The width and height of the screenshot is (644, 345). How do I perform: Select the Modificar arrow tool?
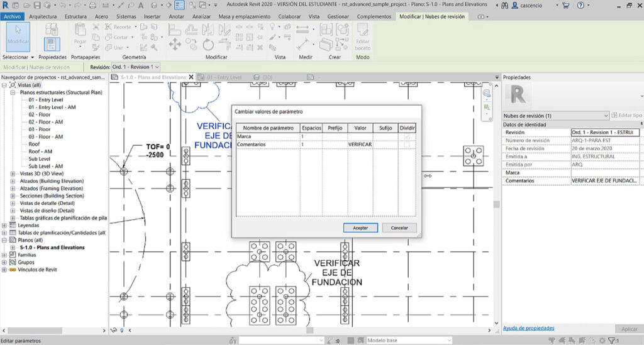(18, 36)
